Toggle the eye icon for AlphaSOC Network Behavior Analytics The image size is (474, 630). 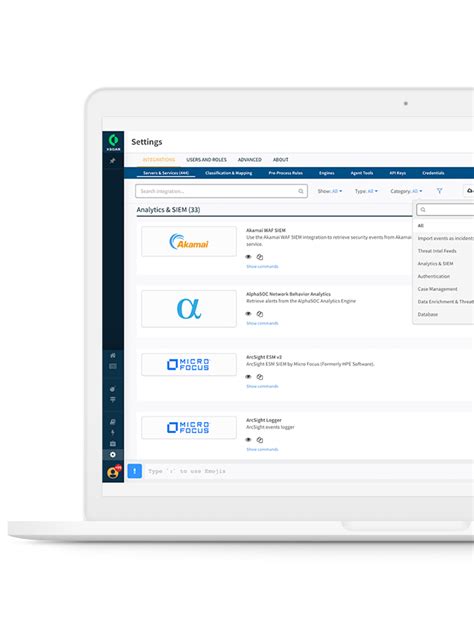coord(249,314)
